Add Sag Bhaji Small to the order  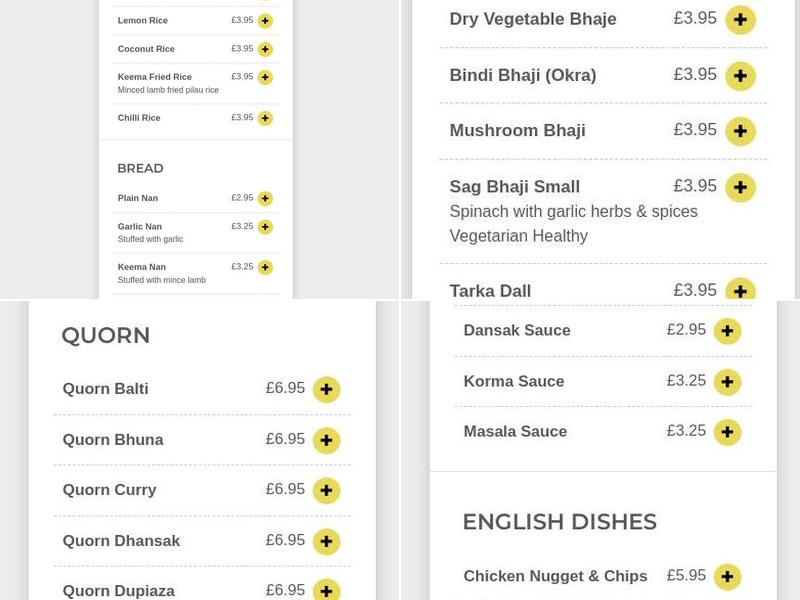[740, 187]
